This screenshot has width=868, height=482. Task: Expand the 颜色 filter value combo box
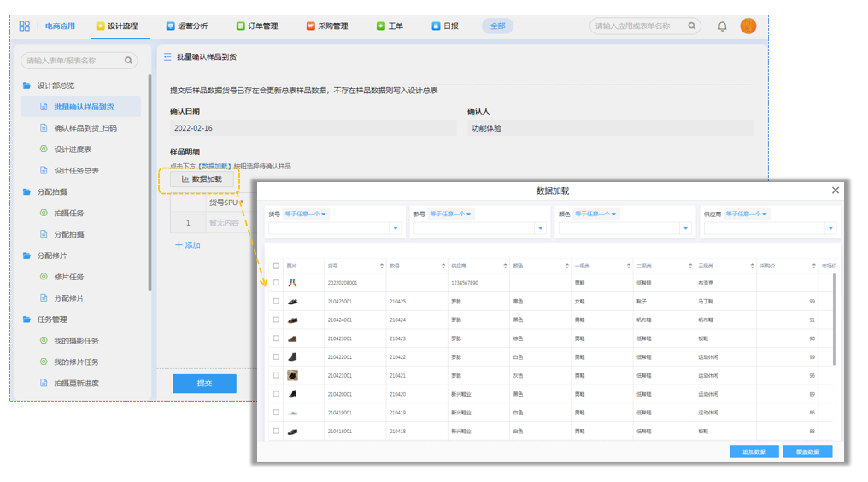[685, 228]
